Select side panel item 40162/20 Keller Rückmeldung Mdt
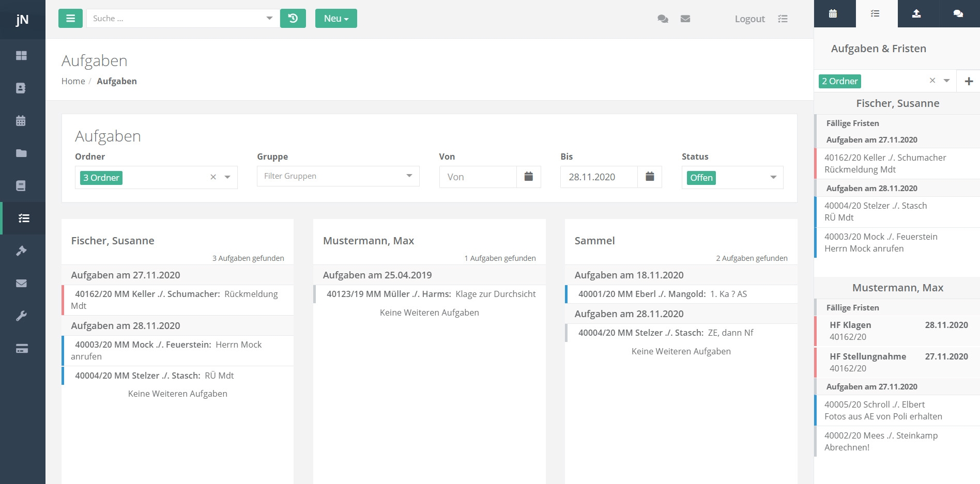980x484 pixels. point(897,164)
